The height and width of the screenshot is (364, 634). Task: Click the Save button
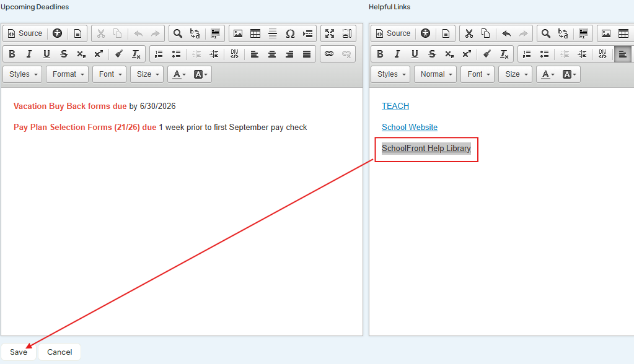click(x=19, y=352)
